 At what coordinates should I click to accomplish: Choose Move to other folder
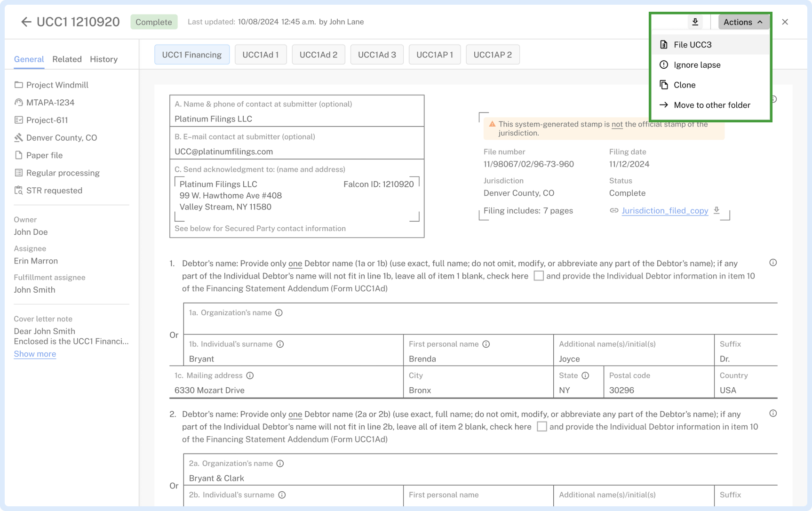point(710,105)
